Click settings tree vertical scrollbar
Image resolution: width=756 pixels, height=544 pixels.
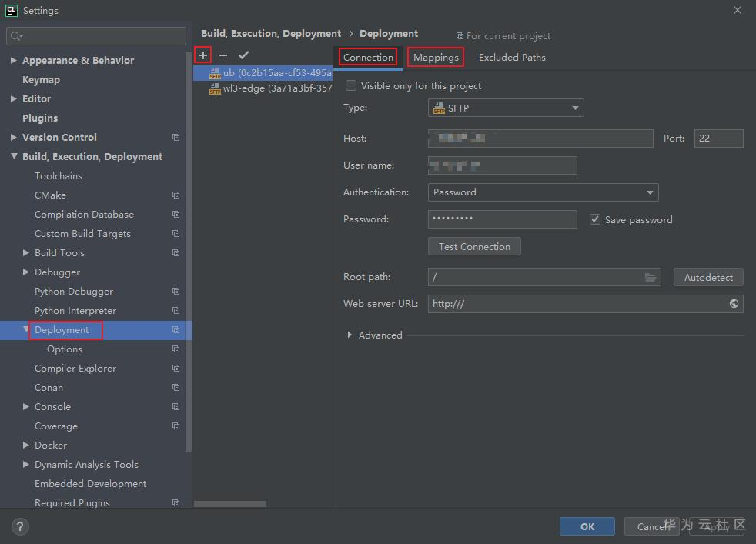(189, 252)
